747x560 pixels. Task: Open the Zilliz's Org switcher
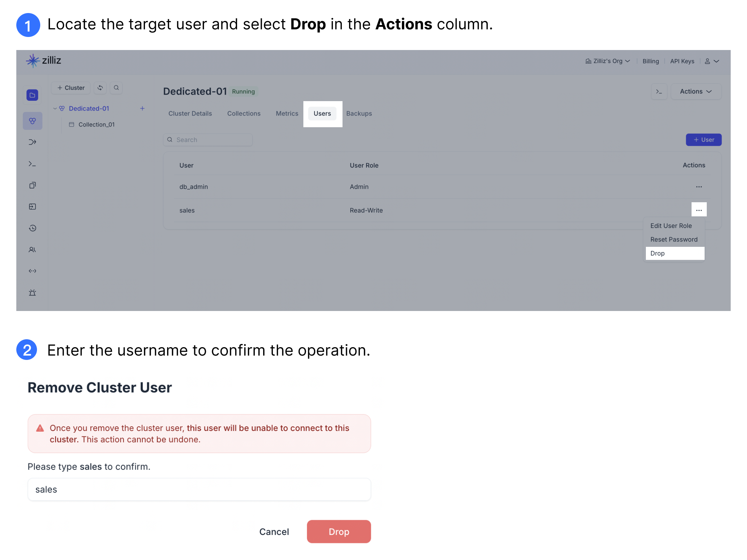pyautogui.click(x=607, y=61)
